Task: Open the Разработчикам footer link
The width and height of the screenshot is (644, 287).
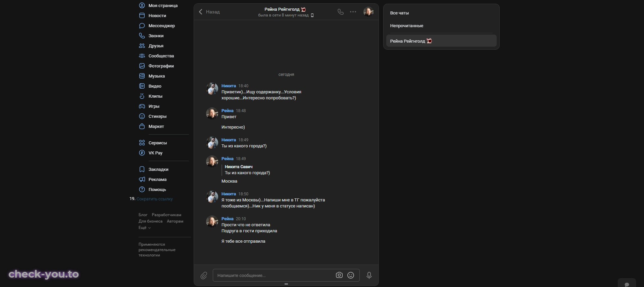Action: 166,215
